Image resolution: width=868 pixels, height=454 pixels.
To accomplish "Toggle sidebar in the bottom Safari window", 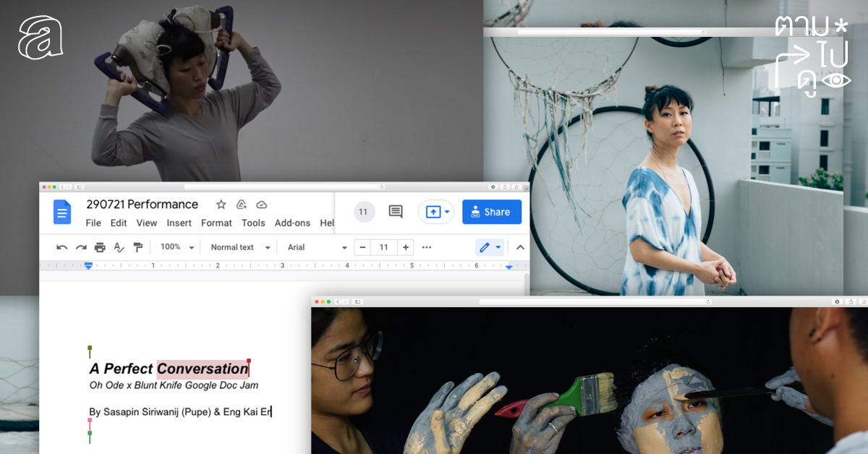I will click(x=357, y=301).
